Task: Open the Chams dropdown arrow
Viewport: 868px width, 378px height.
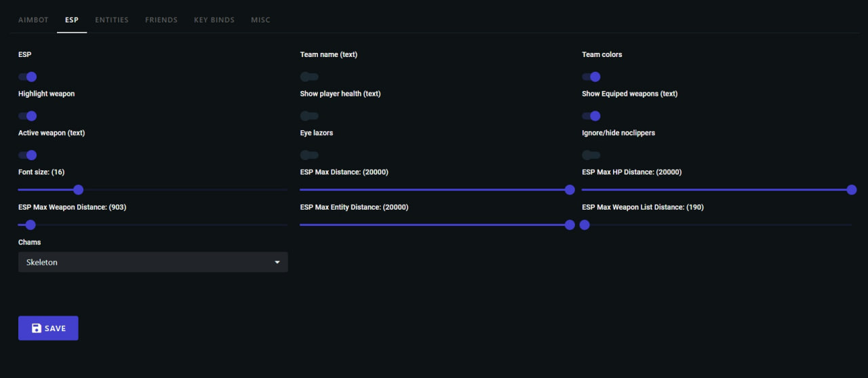Action: click(x=277, y=263)
